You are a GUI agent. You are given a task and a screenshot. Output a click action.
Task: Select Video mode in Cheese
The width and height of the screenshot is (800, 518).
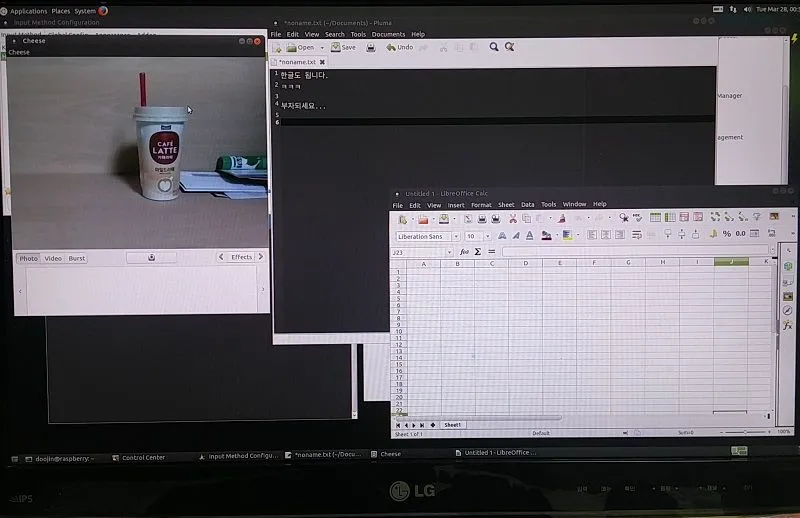coord(53,258)
